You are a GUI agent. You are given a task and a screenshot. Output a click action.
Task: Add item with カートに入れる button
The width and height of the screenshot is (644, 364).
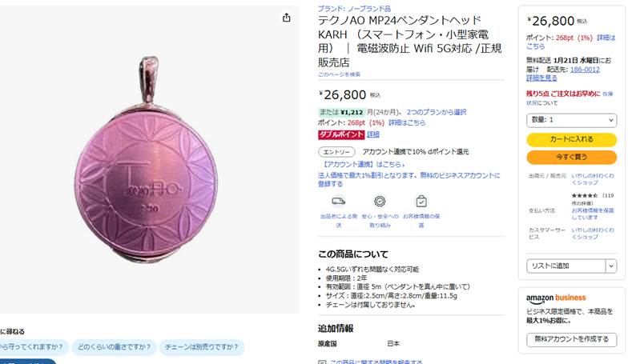coord(571,139)
